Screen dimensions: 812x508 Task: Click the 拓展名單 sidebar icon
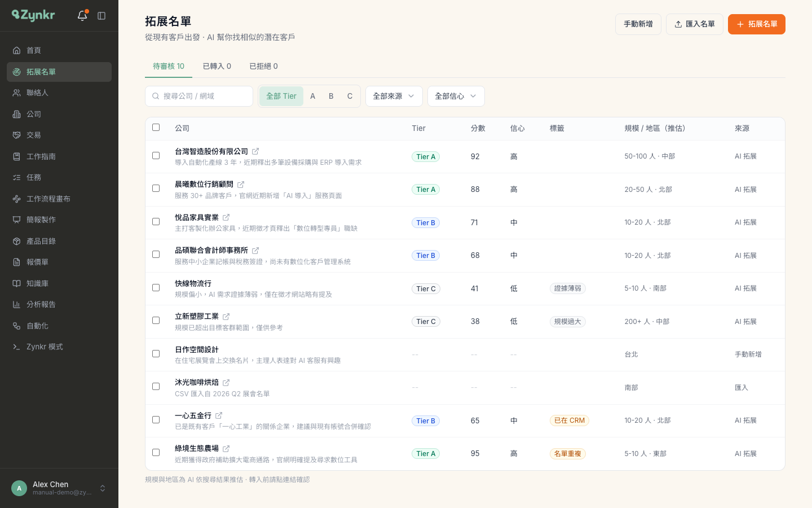(x=17, y=72)
